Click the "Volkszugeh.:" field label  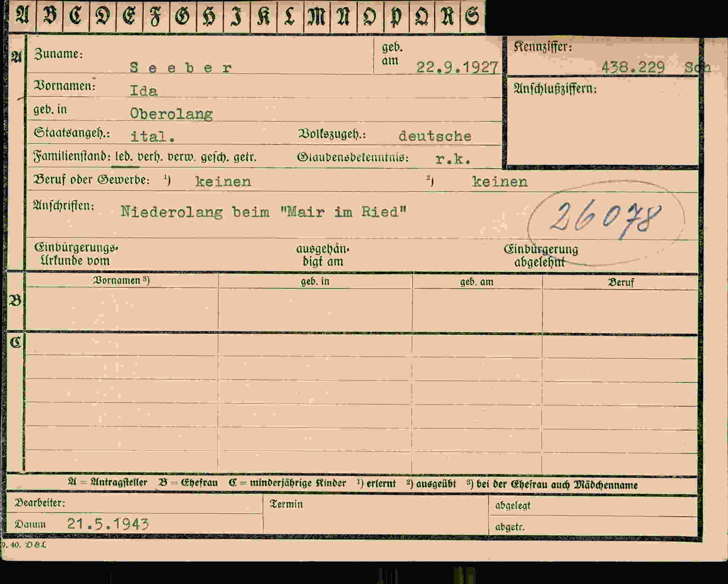(332, 134)
